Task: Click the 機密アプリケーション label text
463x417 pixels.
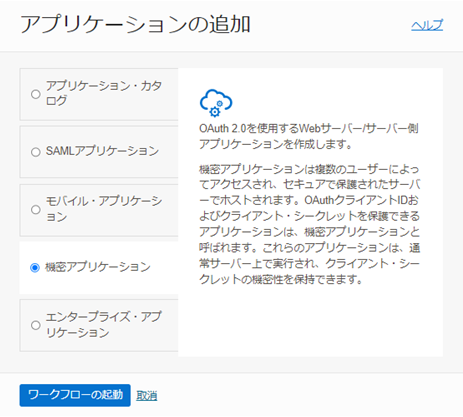Action: (98, 267)
